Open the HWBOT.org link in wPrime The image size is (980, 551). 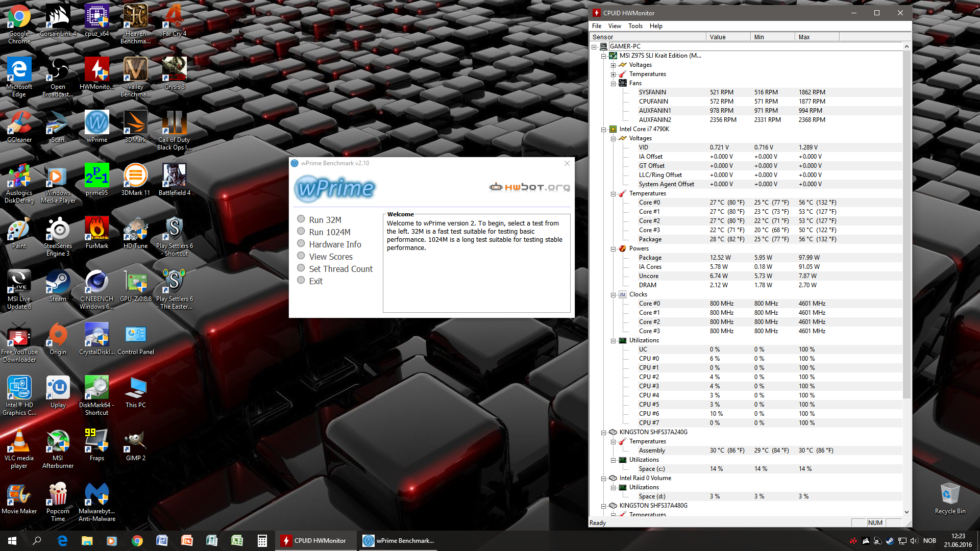(529, 187)
